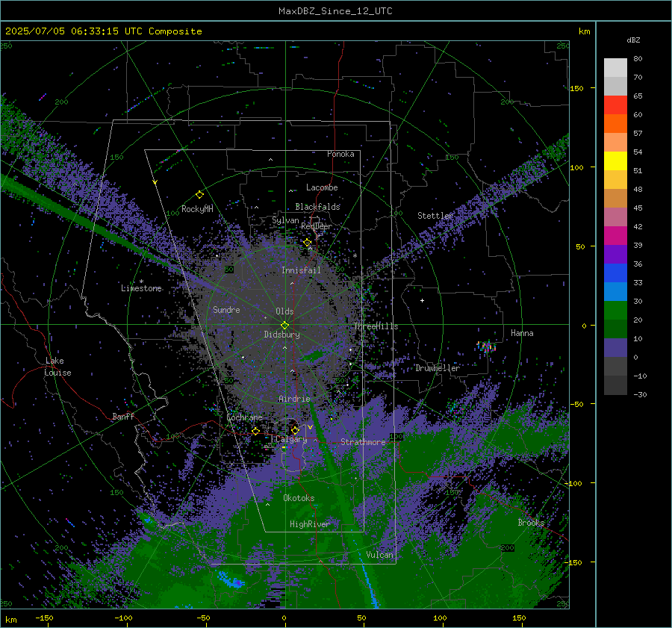Click the Lacombe city label
The width and height of the screenshot is (672, 628).
[x=322, y=187]
